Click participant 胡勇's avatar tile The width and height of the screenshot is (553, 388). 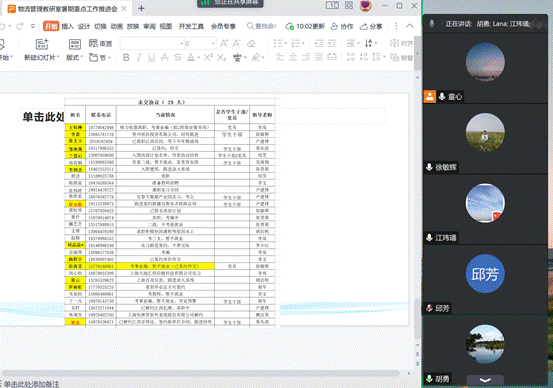[485, 344]
